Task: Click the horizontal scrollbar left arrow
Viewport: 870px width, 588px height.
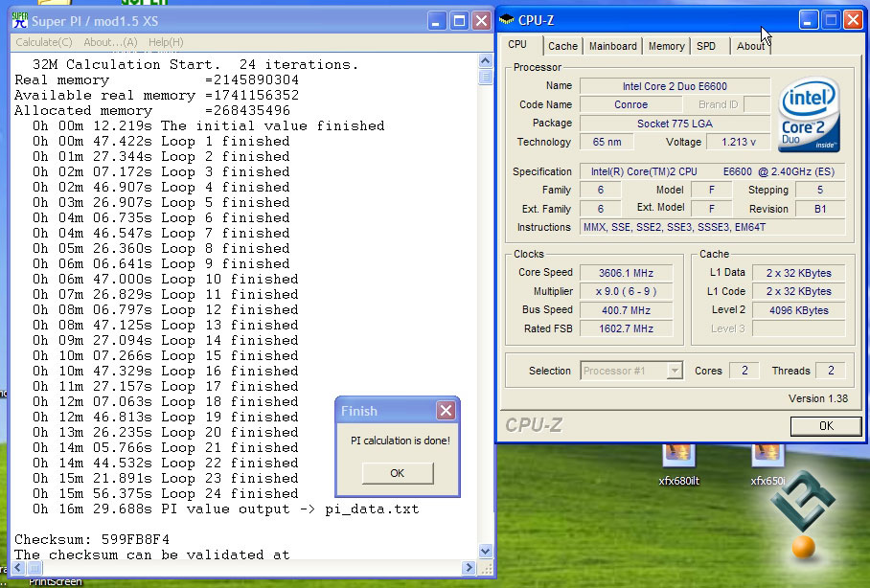Action: pos(18,568)
